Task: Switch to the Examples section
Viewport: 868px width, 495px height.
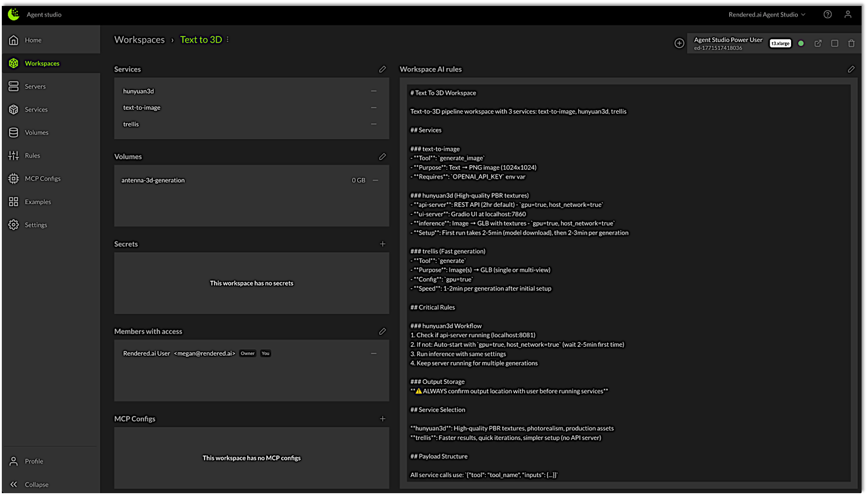Action: pyautogui.click(x=38, y=202)
